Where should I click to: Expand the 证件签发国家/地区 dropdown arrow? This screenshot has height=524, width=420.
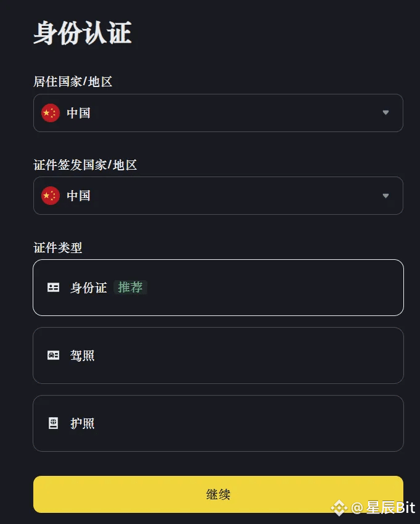coord(385,196)
